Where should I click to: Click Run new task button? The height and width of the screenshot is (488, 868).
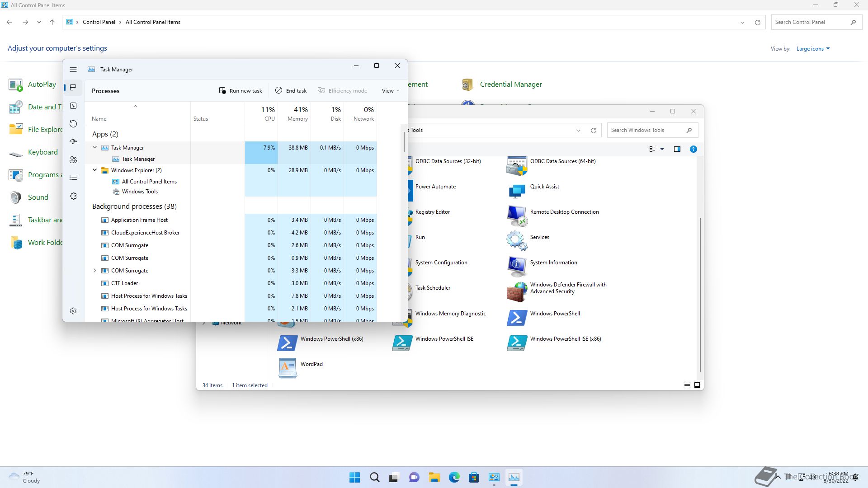pos(241,91)
